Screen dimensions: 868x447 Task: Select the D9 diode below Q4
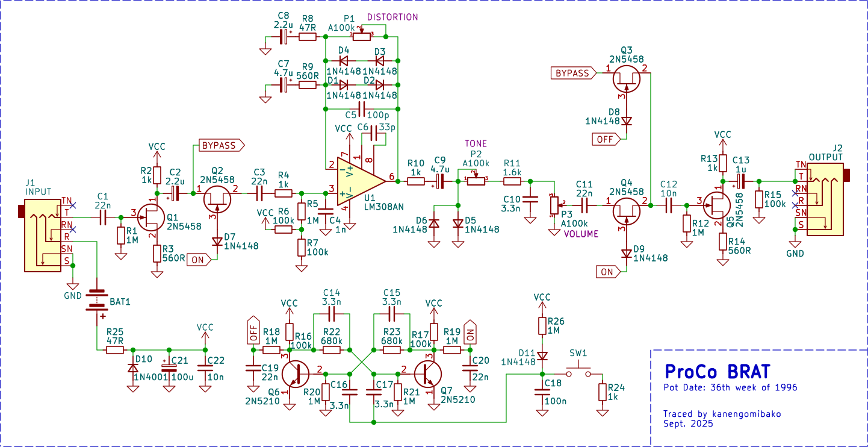626,254
